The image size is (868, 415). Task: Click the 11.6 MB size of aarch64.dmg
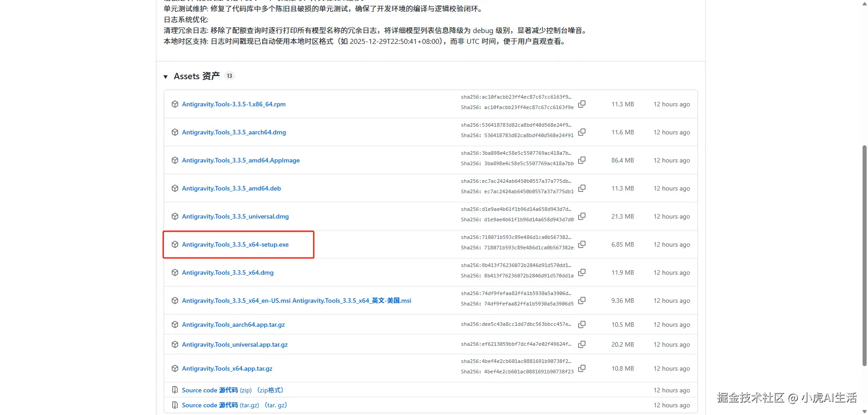tap(623, 132)
